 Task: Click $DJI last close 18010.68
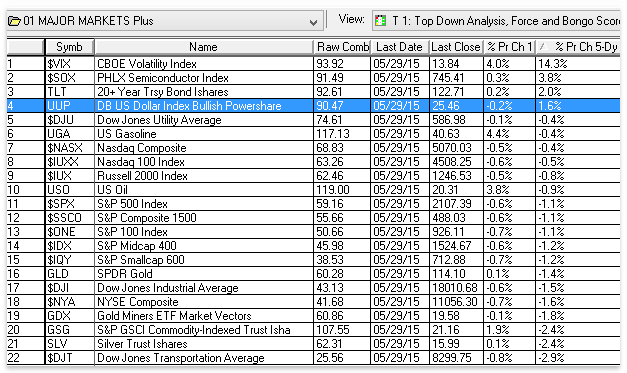[x=456, y=288]
